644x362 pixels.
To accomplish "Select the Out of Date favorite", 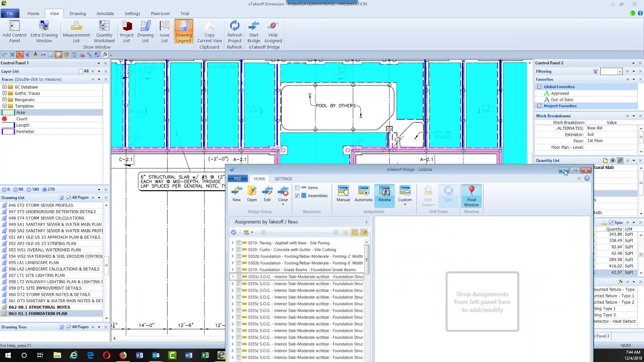I will tap(562, 100).
